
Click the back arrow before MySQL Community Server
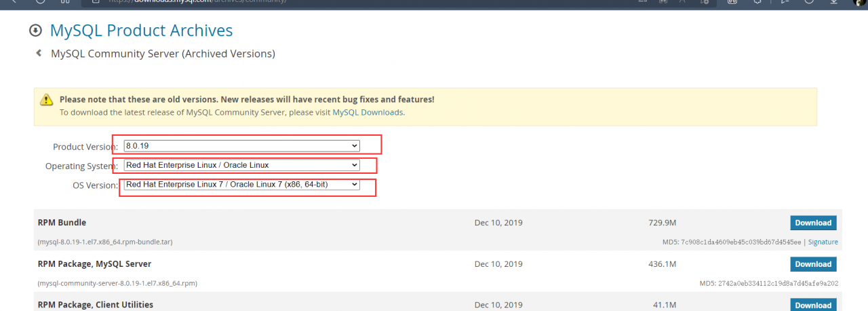(39, 53)
